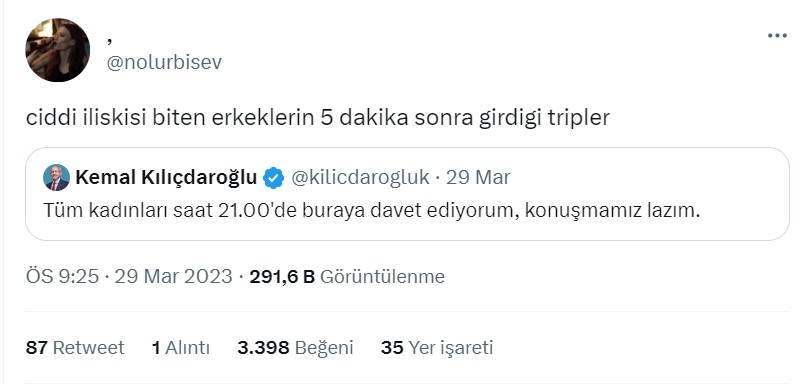Viewport: 810px width, 384px height.
Task: Click the 29 Mar 2023 date
Action: [174, 277]
